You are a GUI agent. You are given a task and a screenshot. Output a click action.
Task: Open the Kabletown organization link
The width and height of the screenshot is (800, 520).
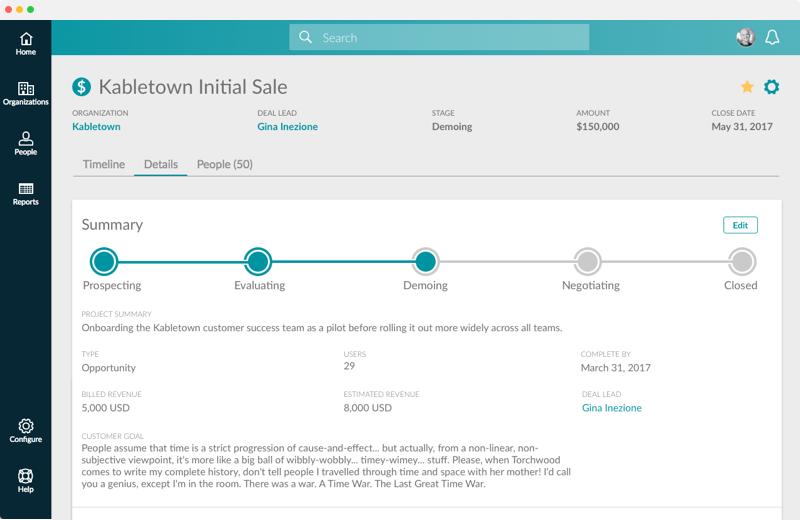coord(96,127)
